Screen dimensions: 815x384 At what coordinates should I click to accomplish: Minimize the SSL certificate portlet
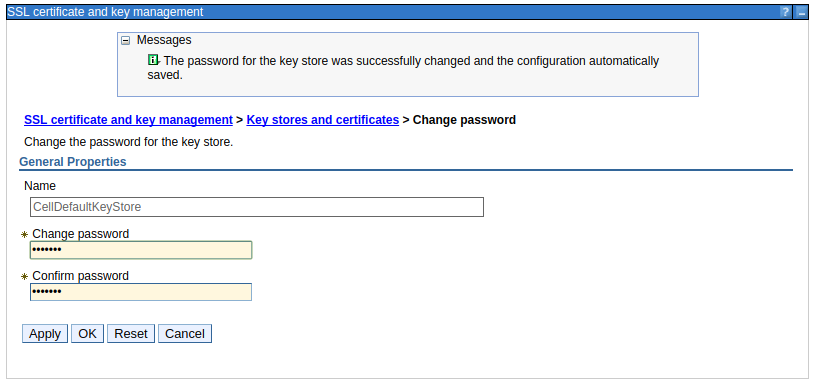[801, 12]
